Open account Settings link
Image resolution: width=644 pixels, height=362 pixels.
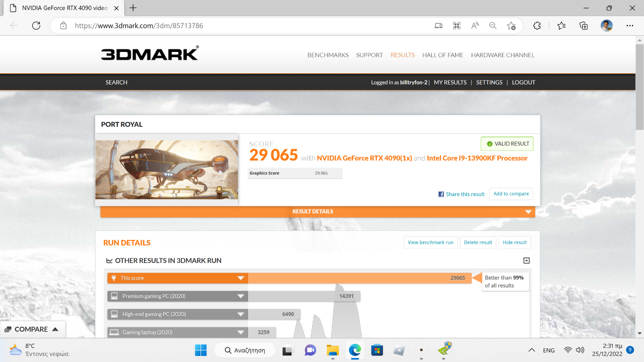[x=489, y=82]
